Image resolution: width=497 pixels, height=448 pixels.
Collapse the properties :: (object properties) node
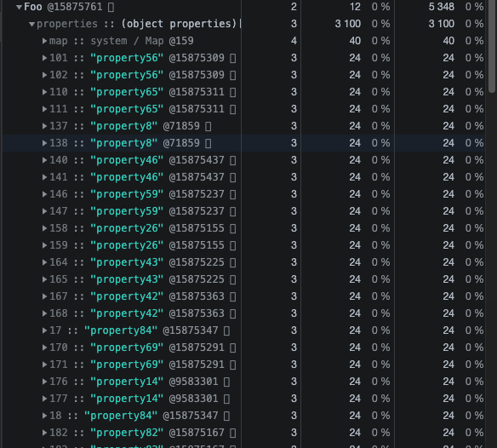[x=31, y=24]
